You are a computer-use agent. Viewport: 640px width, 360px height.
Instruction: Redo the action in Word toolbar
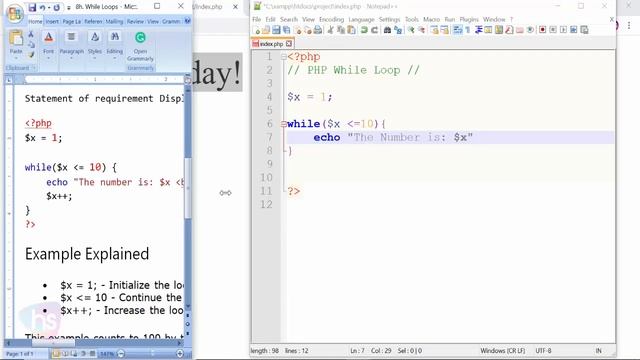pos(56,7)
